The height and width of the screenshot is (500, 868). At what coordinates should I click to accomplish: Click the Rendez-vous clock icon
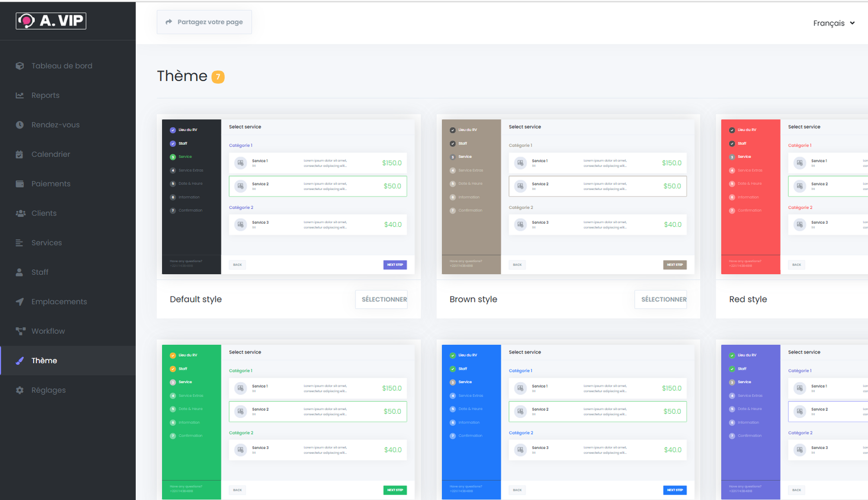[20, 125]
